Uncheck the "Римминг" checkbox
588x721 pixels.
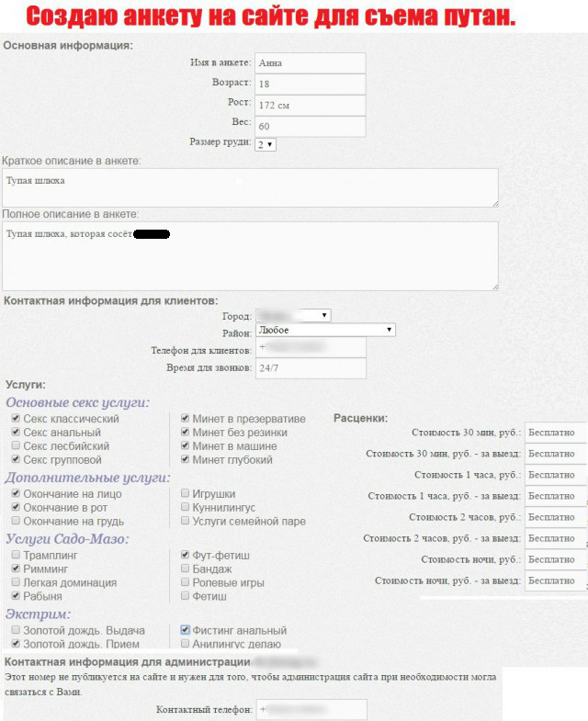(x=17, y=569)
